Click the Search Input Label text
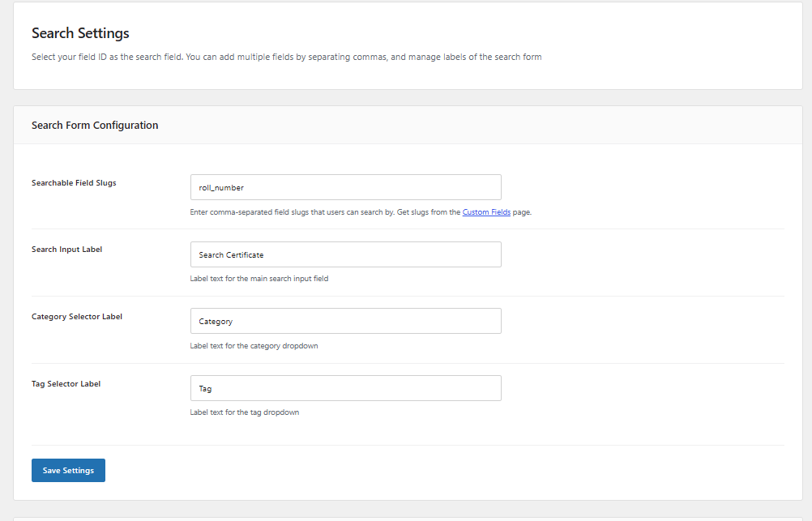Screen dimensions: 812x521 click(66, 249)
